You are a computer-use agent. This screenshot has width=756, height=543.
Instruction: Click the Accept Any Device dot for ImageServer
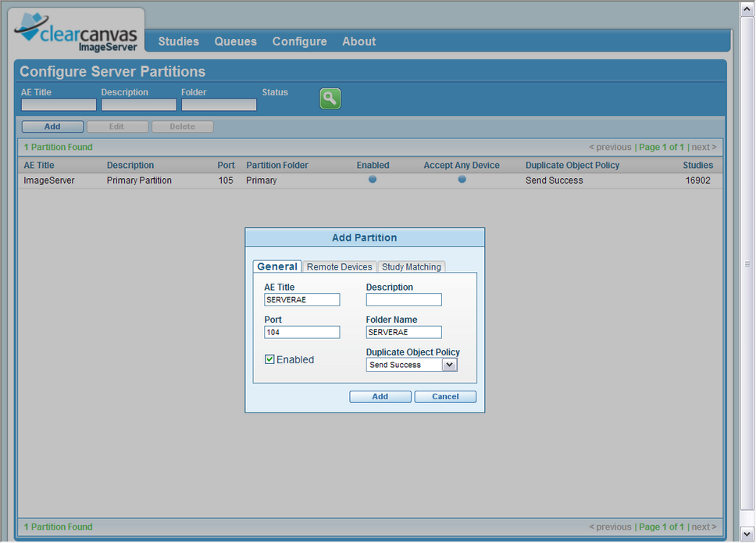coord(462,180)
